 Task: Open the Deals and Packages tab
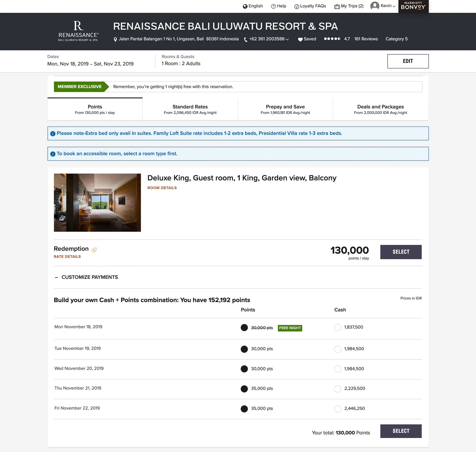[x=380, y=109]
